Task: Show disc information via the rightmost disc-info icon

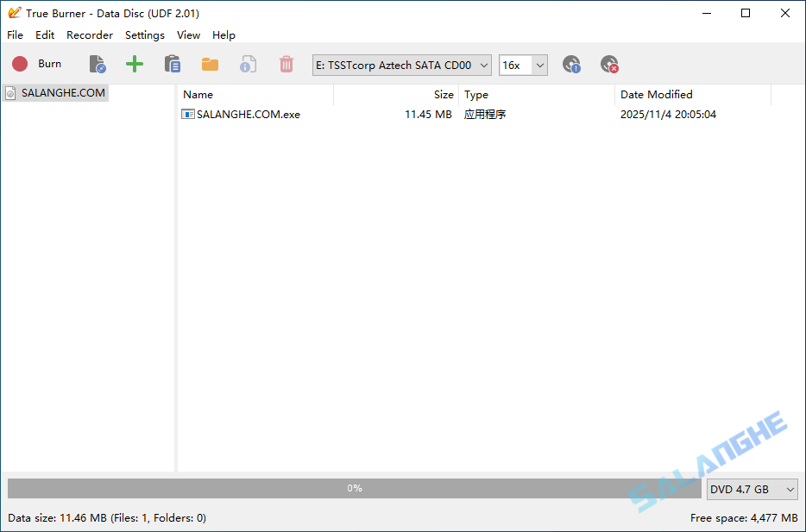Action: pos(571,64)
